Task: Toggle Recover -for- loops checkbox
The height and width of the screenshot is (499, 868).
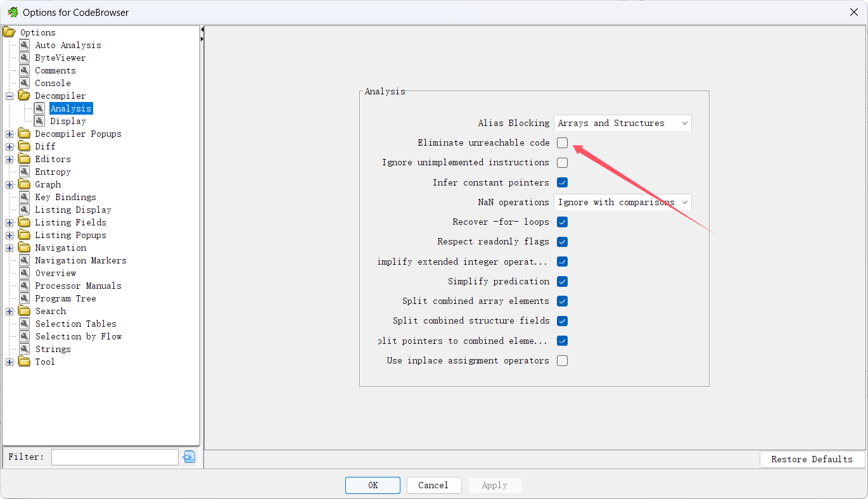Action: point(562,222)
